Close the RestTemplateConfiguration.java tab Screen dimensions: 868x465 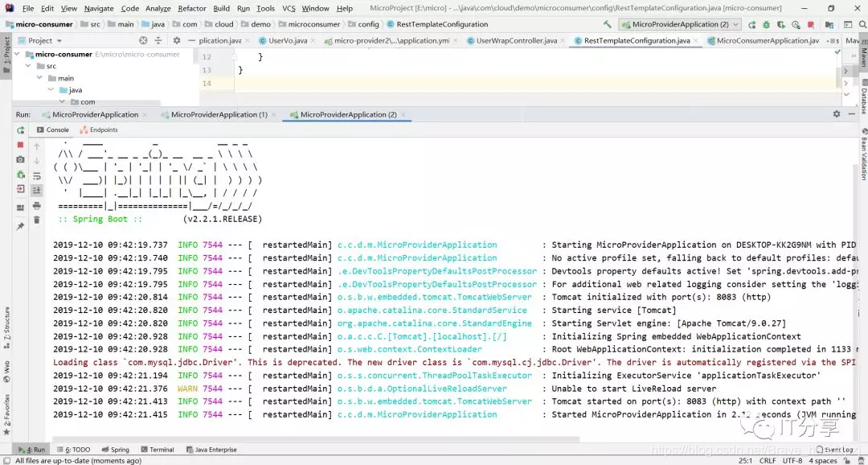(698, 41)
